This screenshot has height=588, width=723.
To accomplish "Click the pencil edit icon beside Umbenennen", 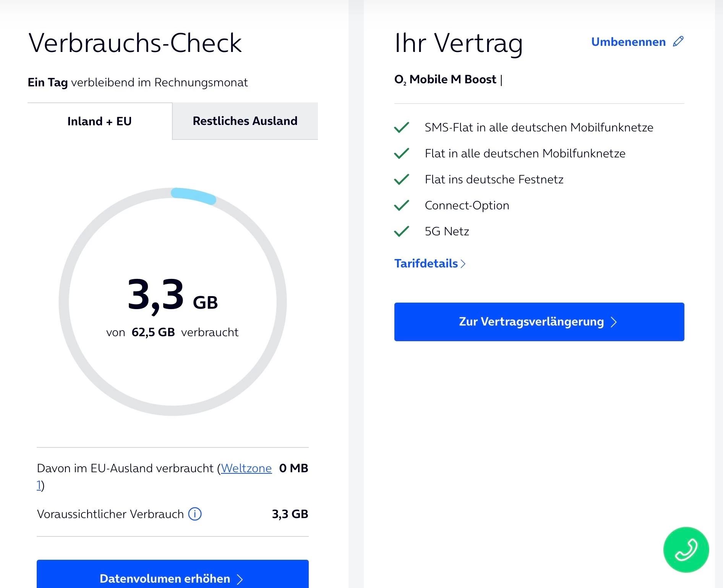I will click(x=678, y=41).
